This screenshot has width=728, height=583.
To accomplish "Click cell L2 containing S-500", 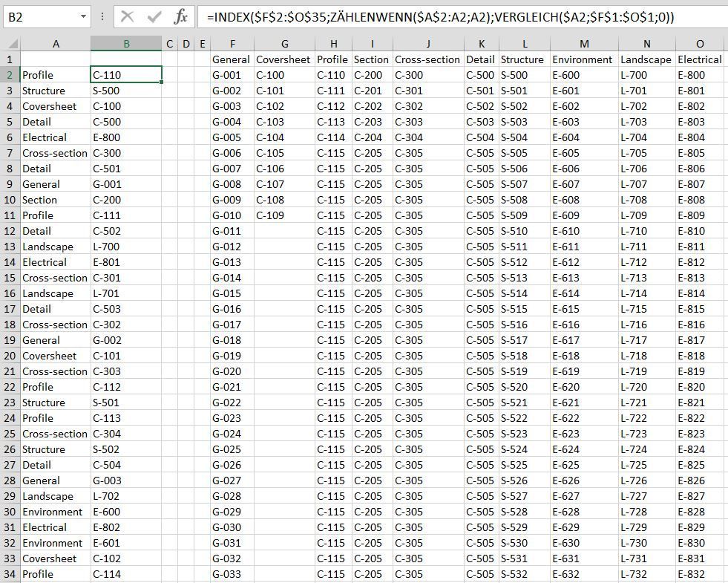I will coord(524,75).
